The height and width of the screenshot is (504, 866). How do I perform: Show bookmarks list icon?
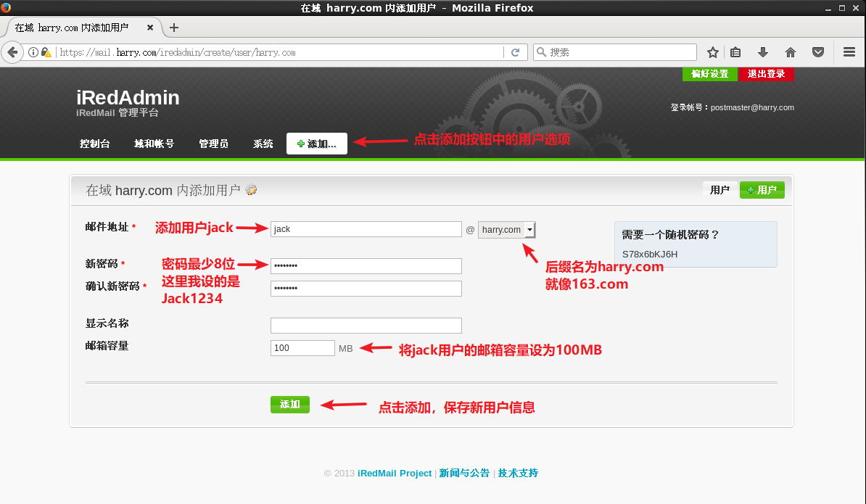click(735, 52)
